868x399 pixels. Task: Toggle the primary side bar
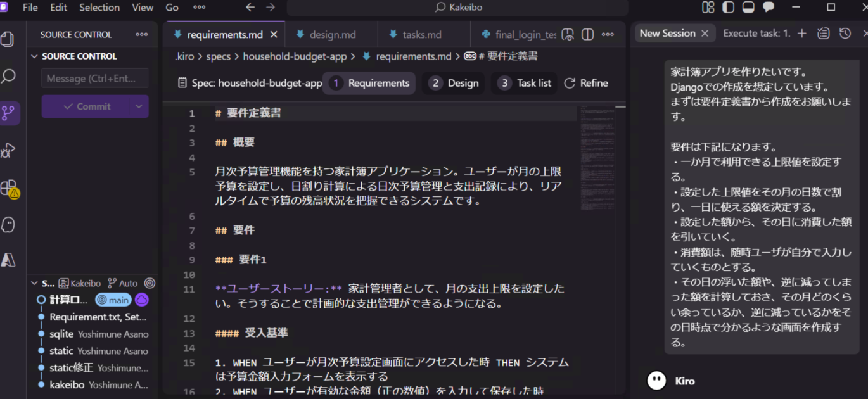[x=728, y=7]
